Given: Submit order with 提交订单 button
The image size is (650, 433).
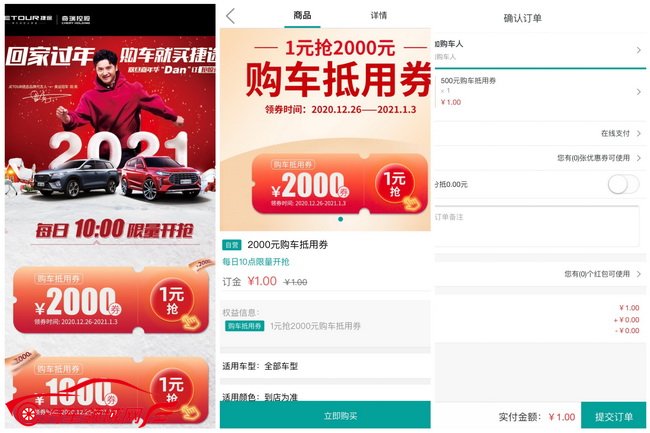Looking at the screenshot, I should 614,416.
